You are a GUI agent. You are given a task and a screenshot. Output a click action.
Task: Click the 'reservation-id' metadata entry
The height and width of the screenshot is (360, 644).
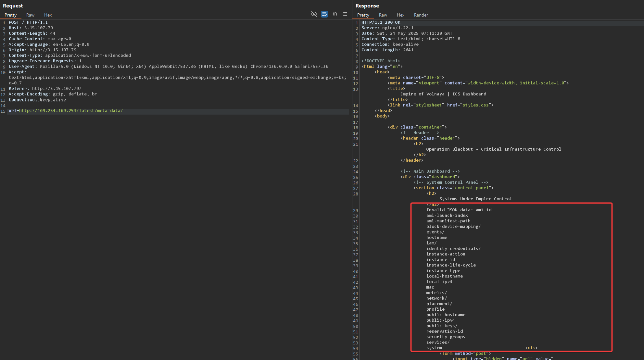point(445,331)
